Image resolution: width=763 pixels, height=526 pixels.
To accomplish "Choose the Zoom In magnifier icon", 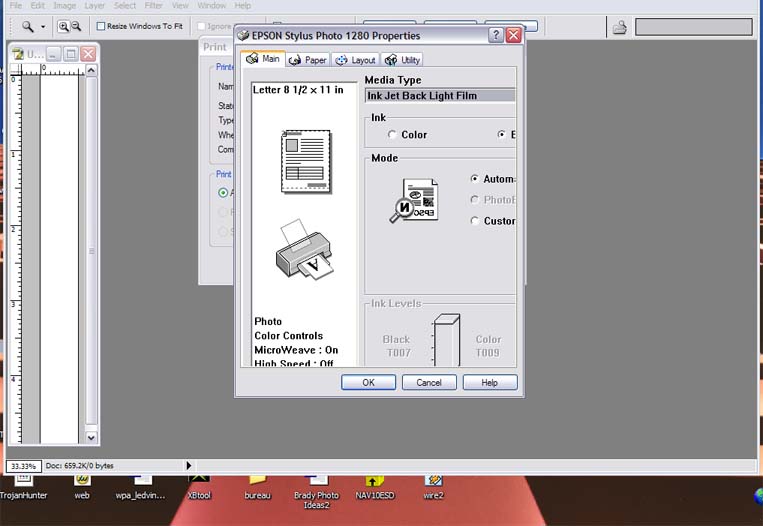I will click(63, 26).
